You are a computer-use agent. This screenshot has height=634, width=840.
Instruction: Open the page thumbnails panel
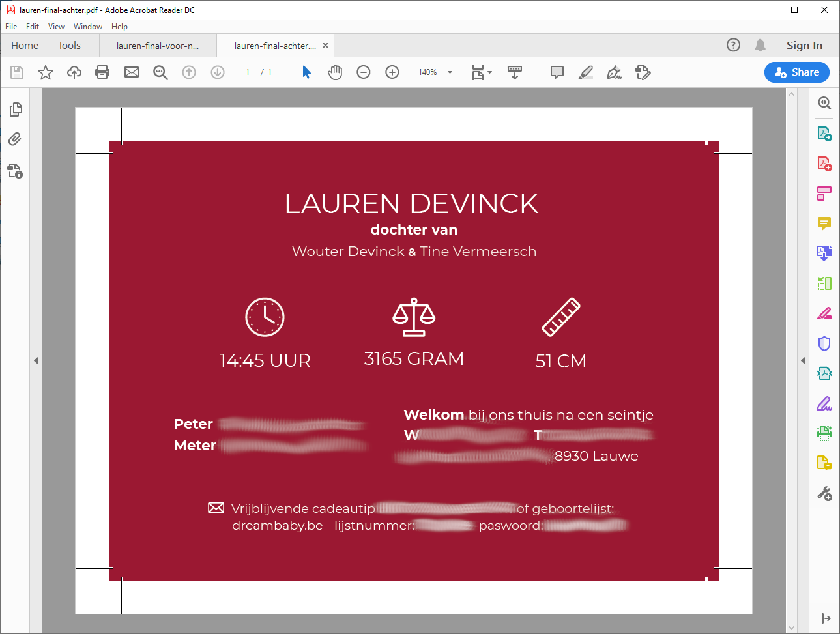coord(16,109)
